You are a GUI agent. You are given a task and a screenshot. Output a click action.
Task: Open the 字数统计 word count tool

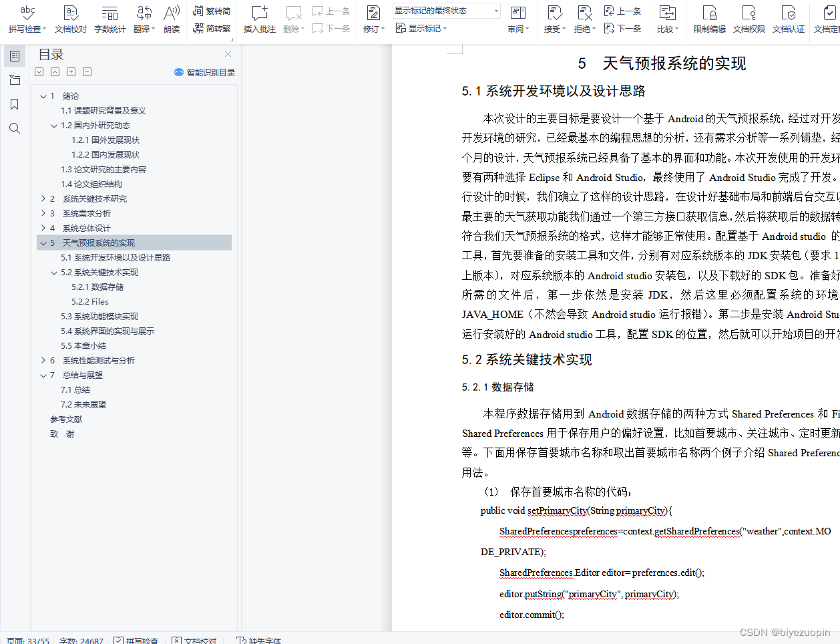110,19
